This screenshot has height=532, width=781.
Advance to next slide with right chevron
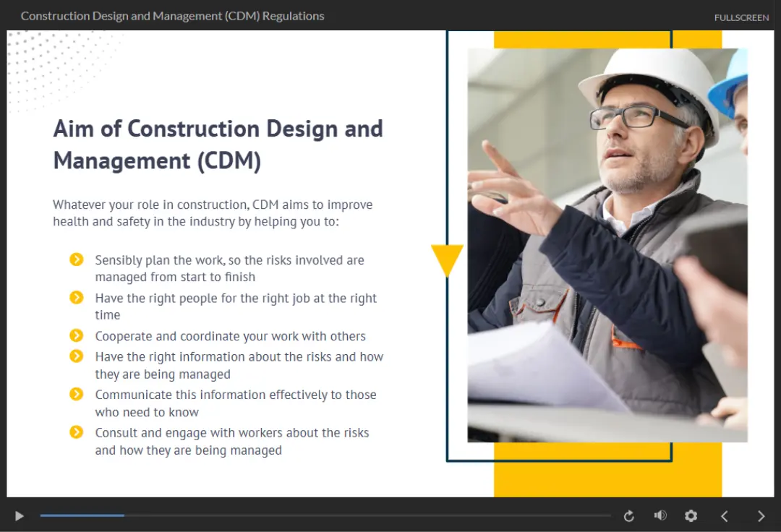tap(761, 516)
